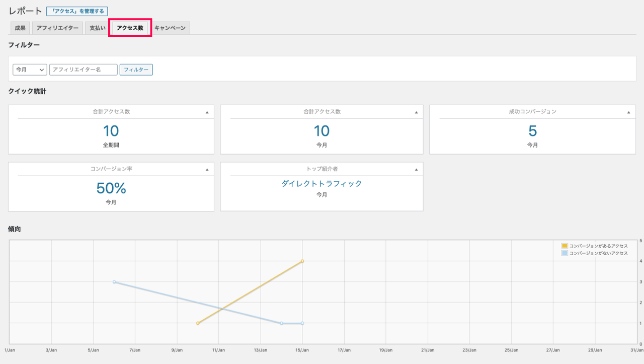The width and height of the screenshot is (644, 364).
Task: Click the yellow コンバージョンがあるアクセス legend swatch
Action: tap(565, 246)
